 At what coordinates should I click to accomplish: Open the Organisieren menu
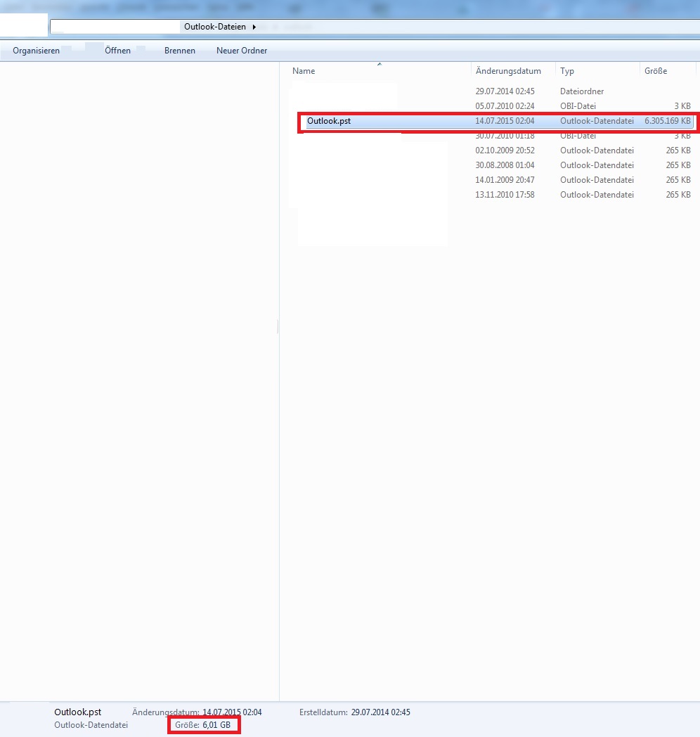coord(36,51)
